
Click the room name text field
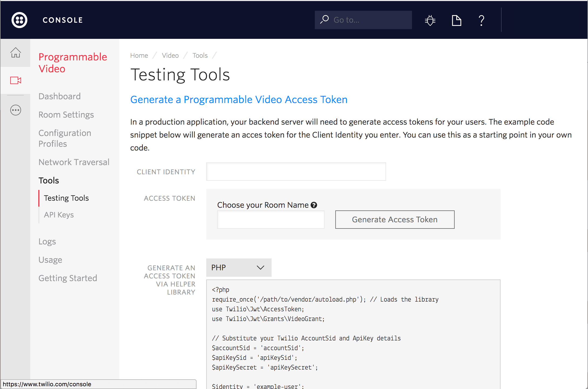pyautogui.click(x=271, y=219)
